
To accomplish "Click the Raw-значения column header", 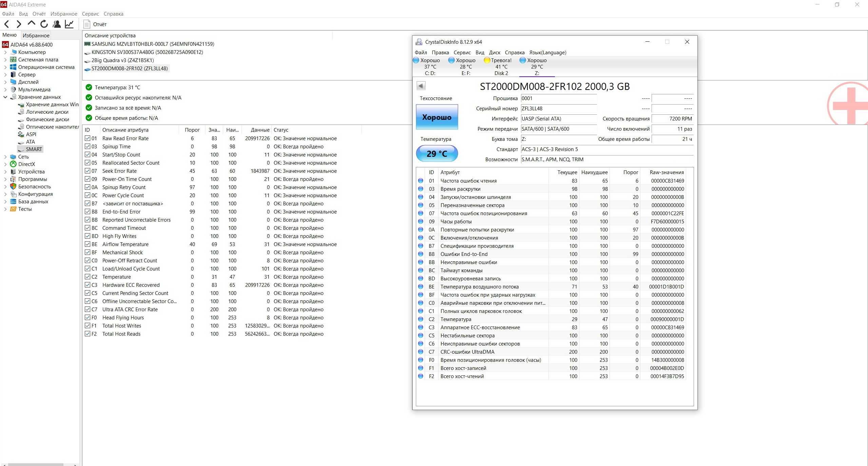I will (663, 172).
